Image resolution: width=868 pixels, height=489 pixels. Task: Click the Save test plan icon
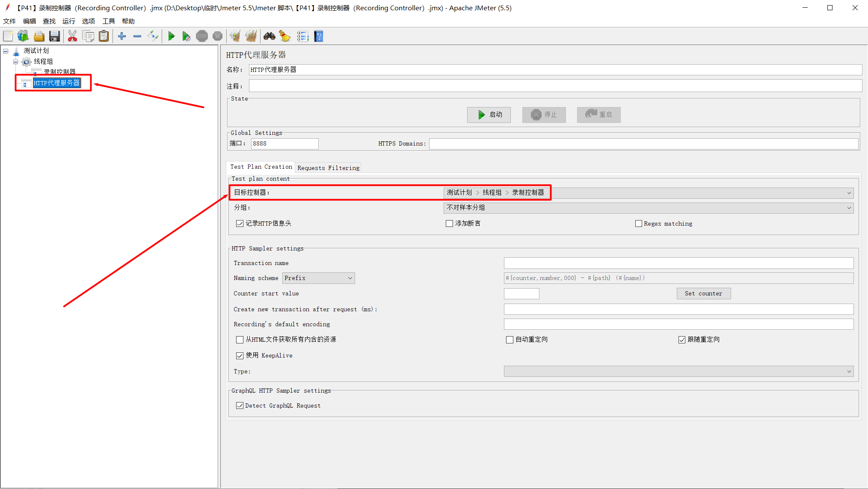click(x=55, y=36)
